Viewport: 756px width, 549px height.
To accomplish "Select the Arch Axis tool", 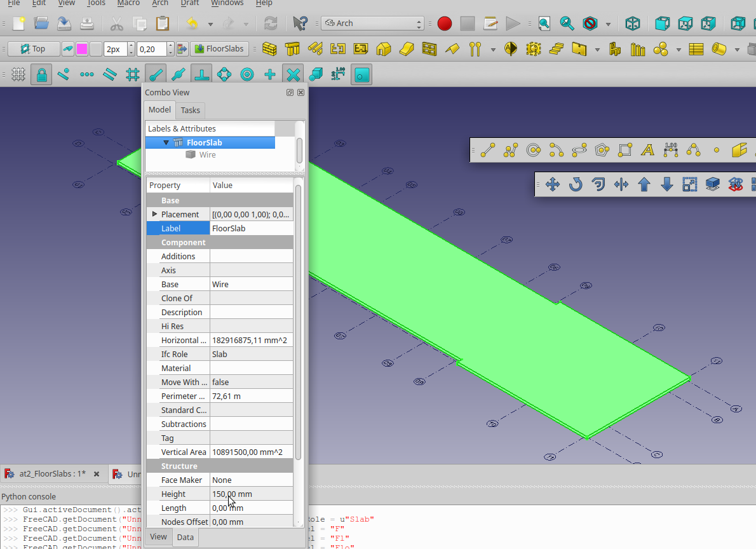I will (x=475, y=49).
